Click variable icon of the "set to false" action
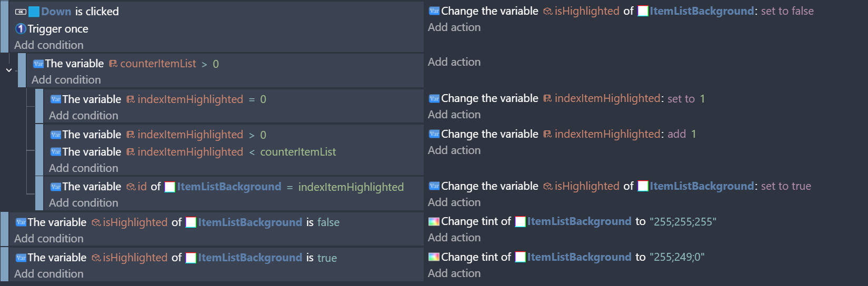 coord(434,11)
